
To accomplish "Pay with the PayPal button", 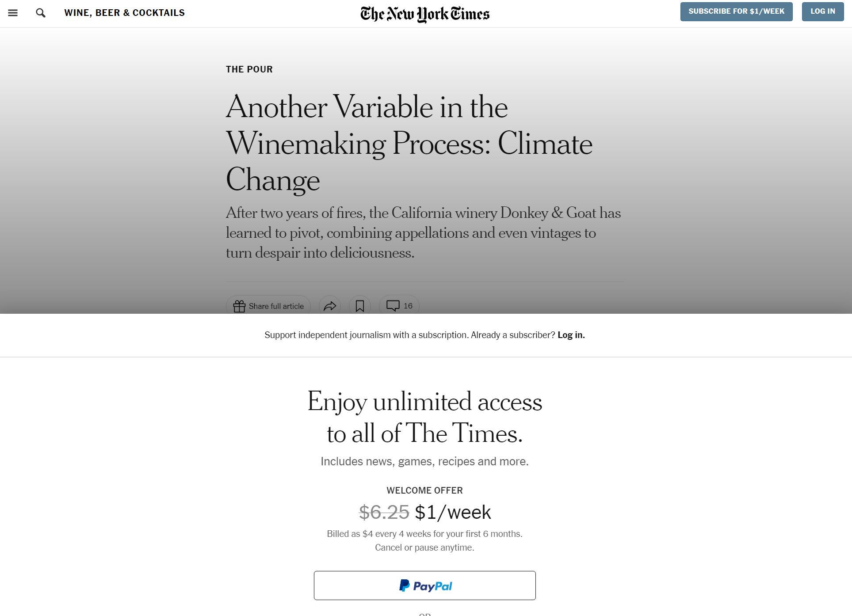I will click(424, 586).
